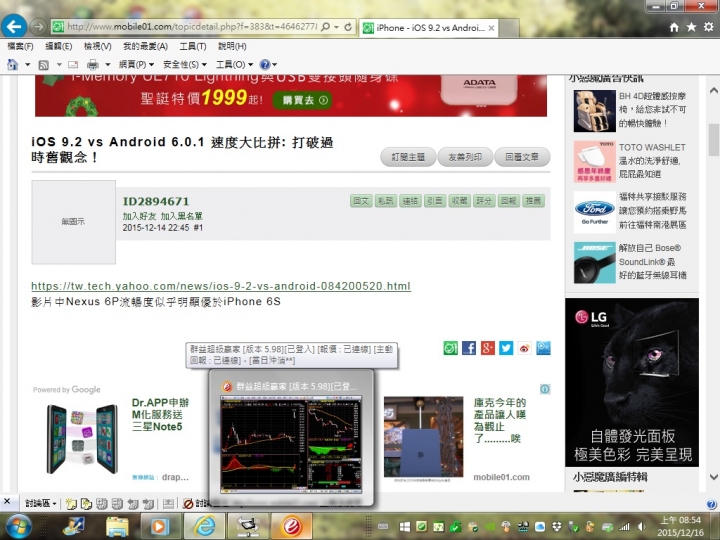
Task: Expand the Home icon dropdown arrow
Action: click(x=28, y=64)
